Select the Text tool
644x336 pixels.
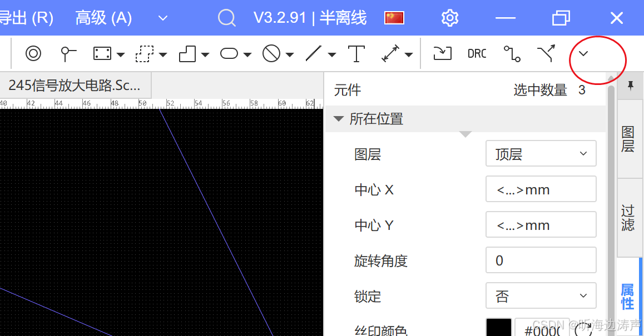point(356,54)
